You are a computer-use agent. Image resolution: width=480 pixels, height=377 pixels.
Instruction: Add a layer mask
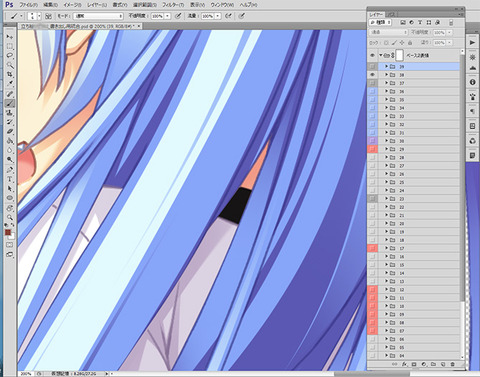414,364
